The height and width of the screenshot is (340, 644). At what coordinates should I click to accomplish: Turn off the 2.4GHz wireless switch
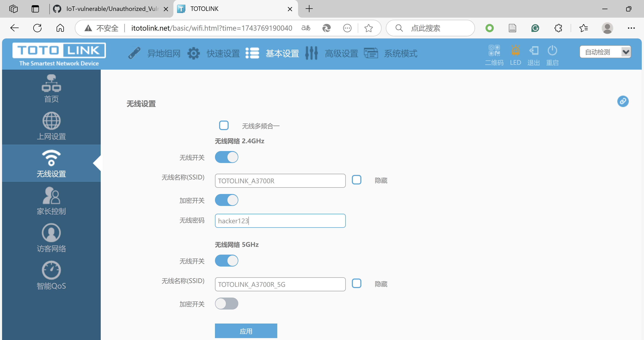click(227, 157)
